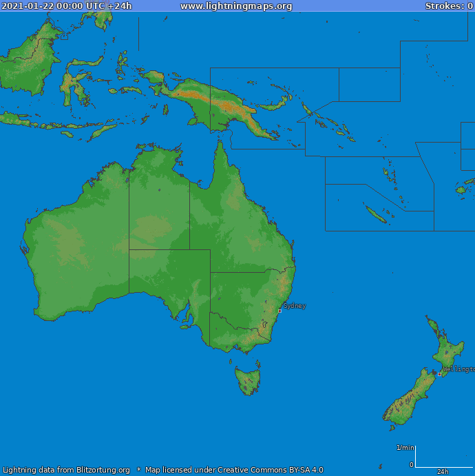Click New Zealand's South Island
This screenshot has height=476, width=475.
click(408, 400)
